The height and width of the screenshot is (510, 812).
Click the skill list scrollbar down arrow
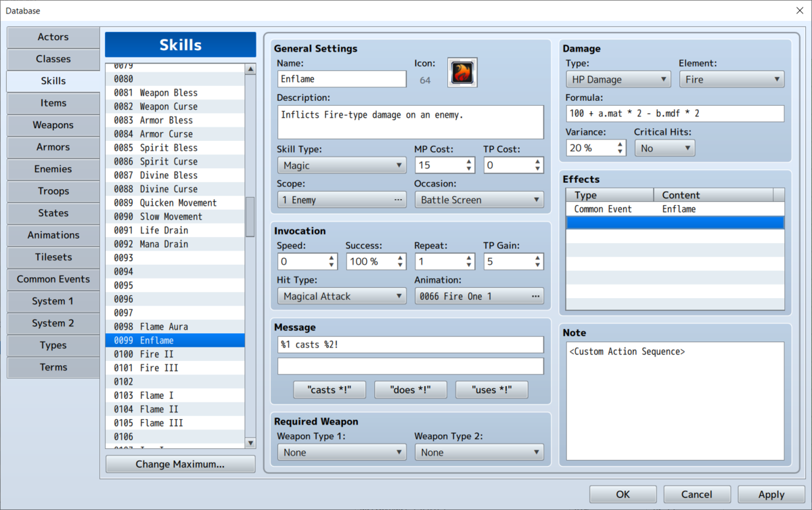pyautogui.click(x=250, y=443)
